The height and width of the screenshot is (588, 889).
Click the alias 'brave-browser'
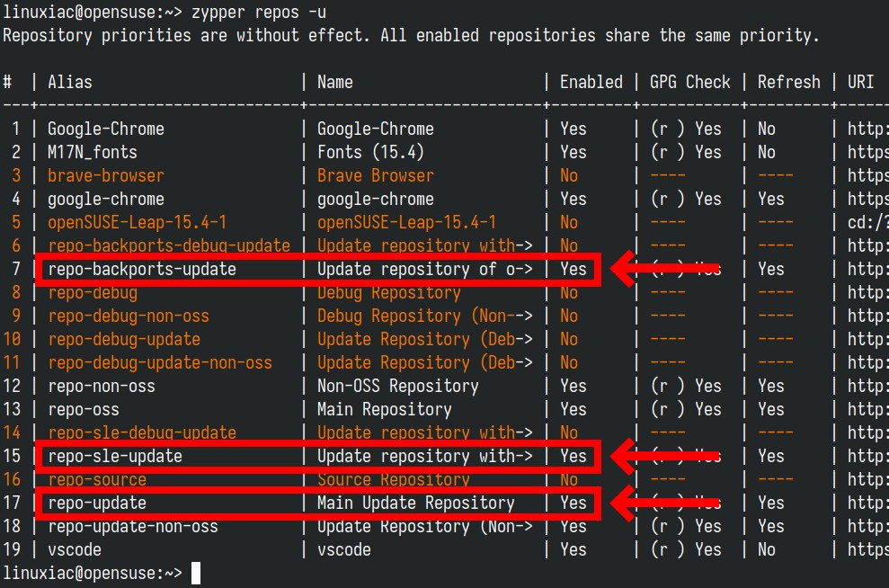pyautogui.click(x=105, y=175)
